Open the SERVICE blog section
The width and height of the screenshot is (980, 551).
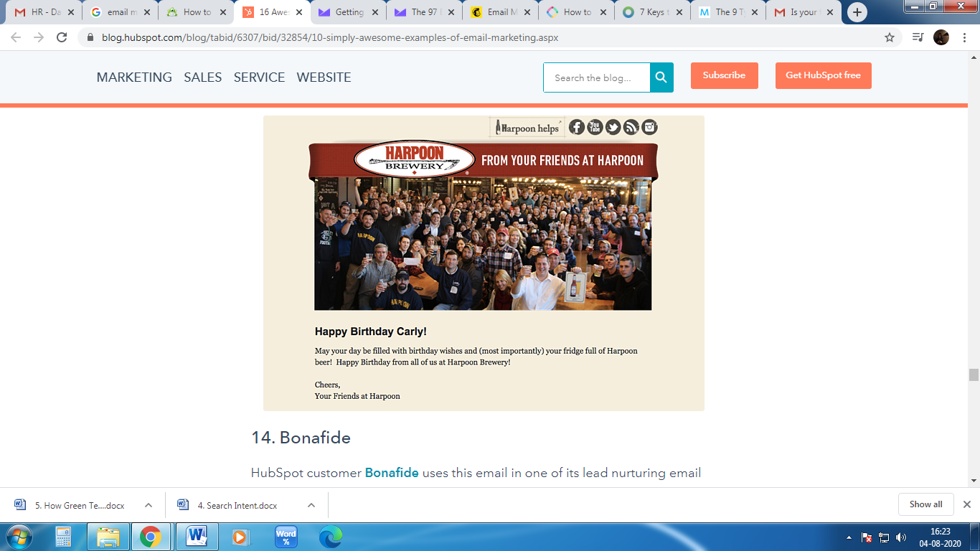pos(259,77)
